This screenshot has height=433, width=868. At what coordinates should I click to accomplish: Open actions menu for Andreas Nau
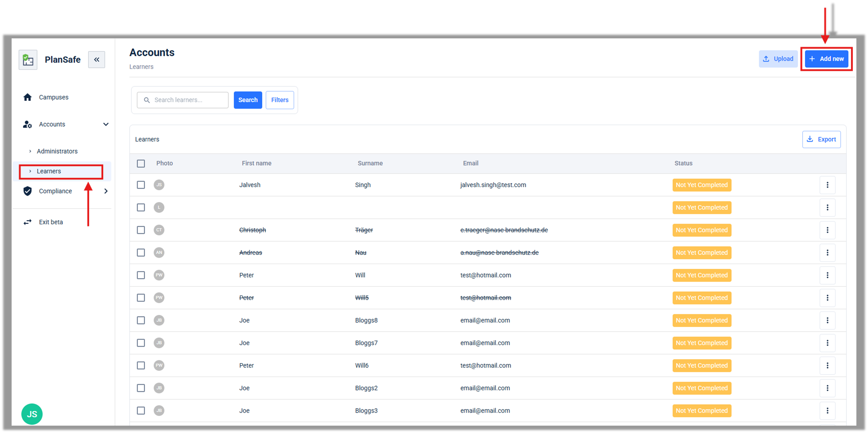point(827,253)
